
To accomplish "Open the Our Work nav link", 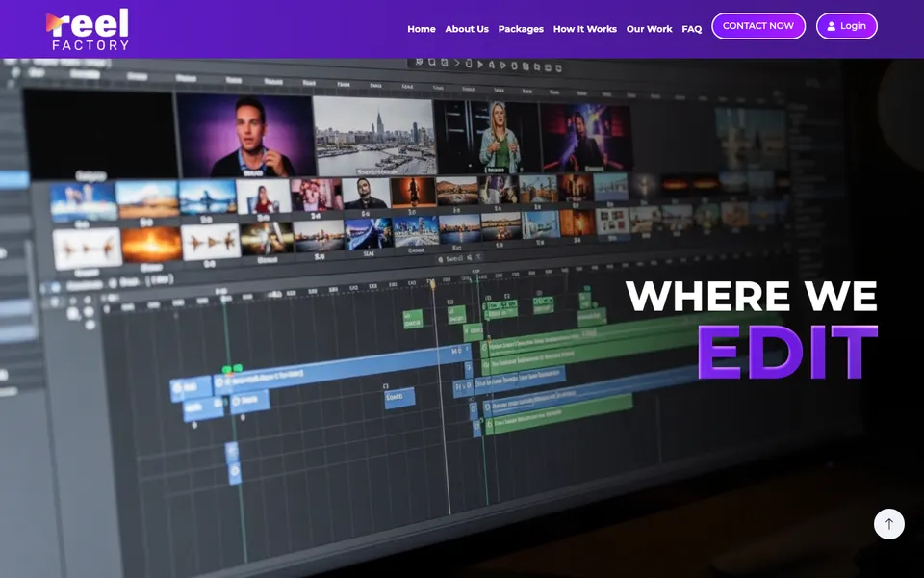I will tap(649, 29).
